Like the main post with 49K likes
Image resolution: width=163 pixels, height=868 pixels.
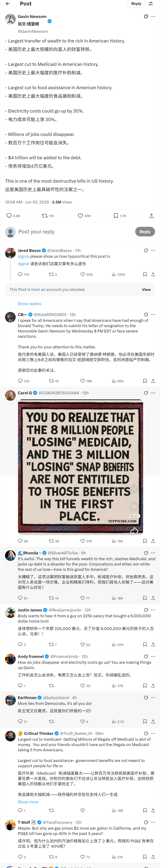[80, 216]
